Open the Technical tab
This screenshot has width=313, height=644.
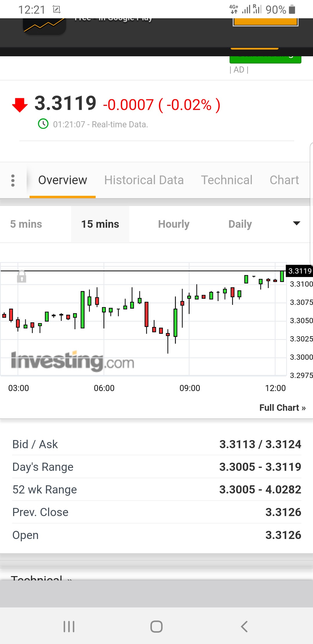(227, 180)
